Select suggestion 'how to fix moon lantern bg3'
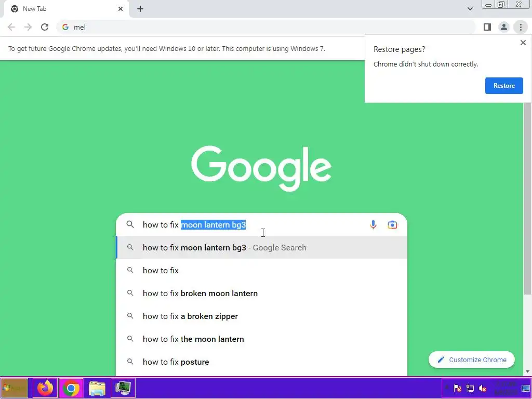 pos(262,247)
